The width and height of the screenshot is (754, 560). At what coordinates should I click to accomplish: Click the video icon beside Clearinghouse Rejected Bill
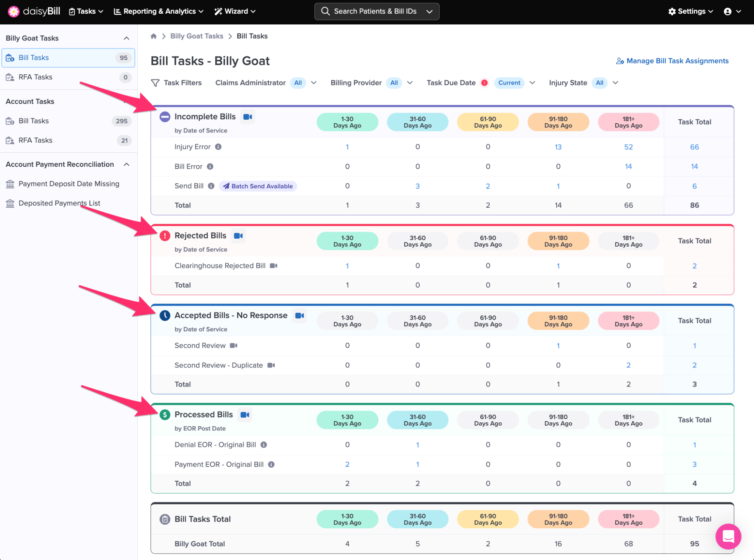coord(274,266)
